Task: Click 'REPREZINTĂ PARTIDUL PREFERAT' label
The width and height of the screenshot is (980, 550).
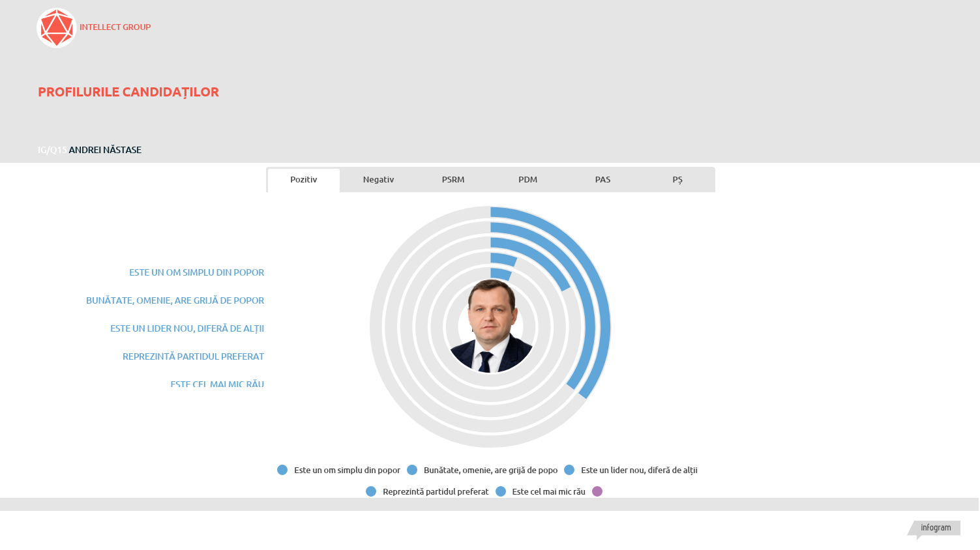Action: point(193,356)
